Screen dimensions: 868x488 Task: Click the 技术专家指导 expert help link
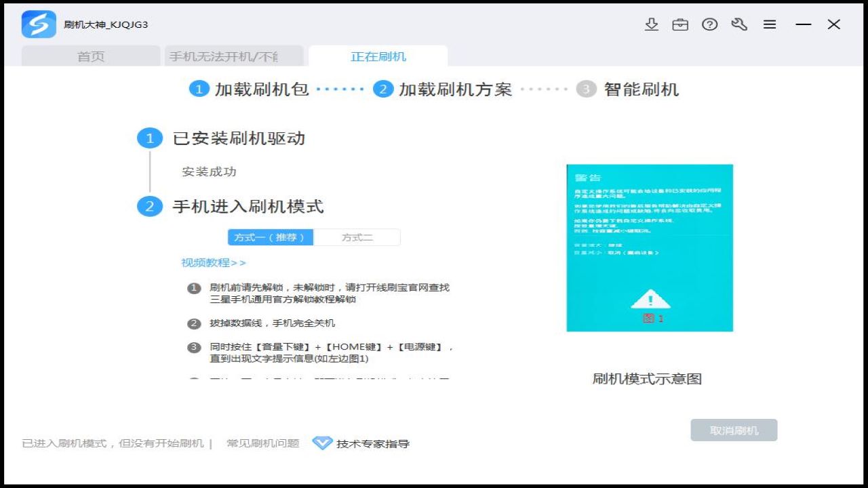coord(372,444)
